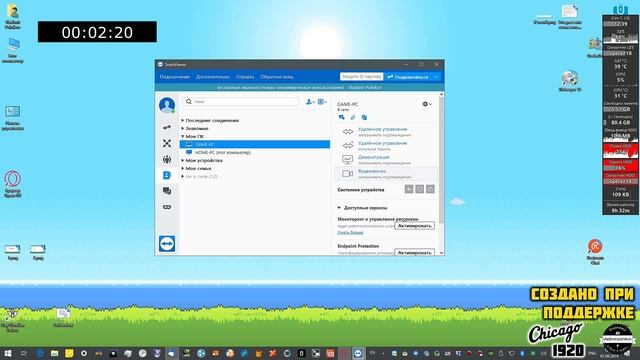The width and height of the screenshot is (640, 360).
Task: Click the TeamViewer logo at sidebar bottom
Action: pos(167,244)
